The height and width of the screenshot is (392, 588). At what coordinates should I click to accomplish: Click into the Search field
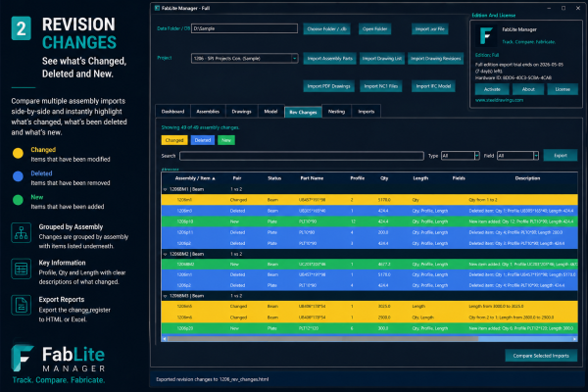302,156
